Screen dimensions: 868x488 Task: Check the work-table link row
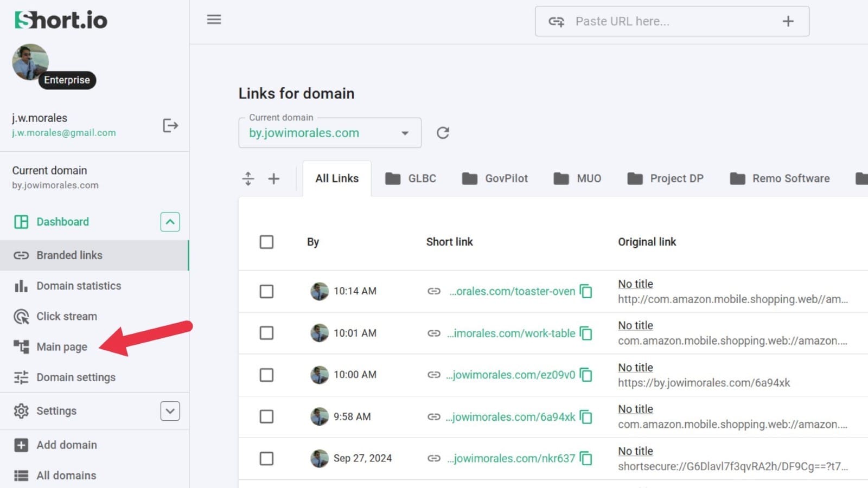coord(266,333)
